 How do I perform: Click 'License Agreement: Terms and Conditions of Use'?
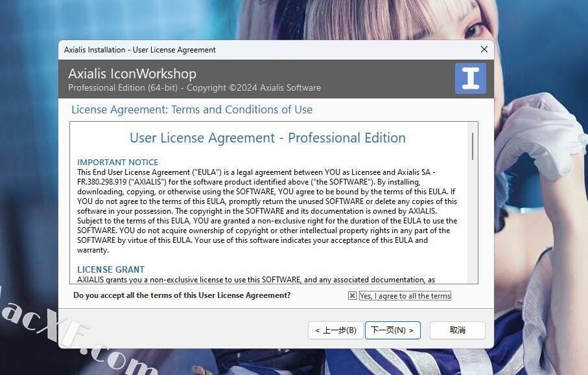point(192,109)
